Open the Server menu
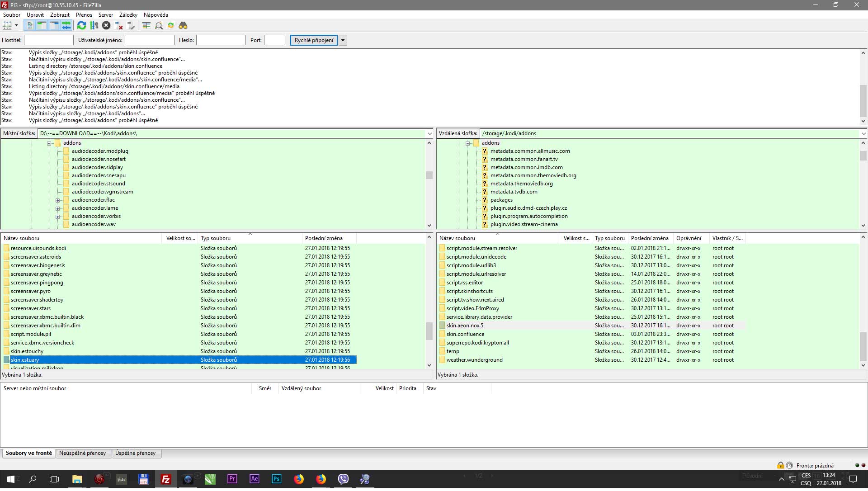This screenshot has width=868, height=491. (x=105, y=15)
